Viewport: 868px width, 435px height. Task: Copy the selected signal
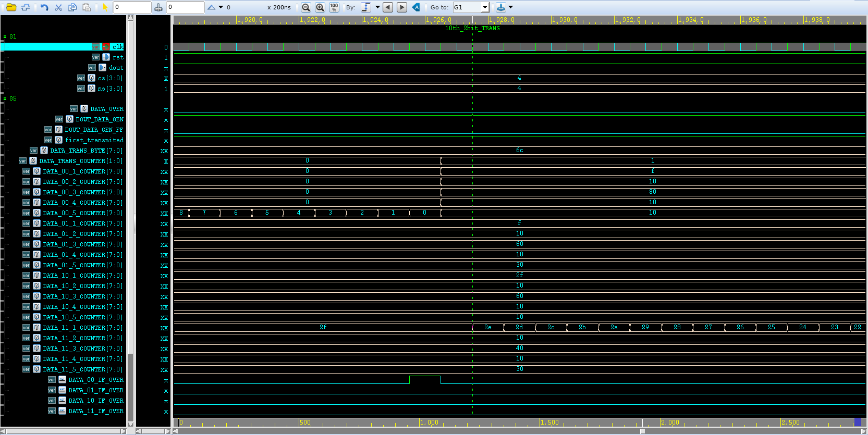[72, 7]
